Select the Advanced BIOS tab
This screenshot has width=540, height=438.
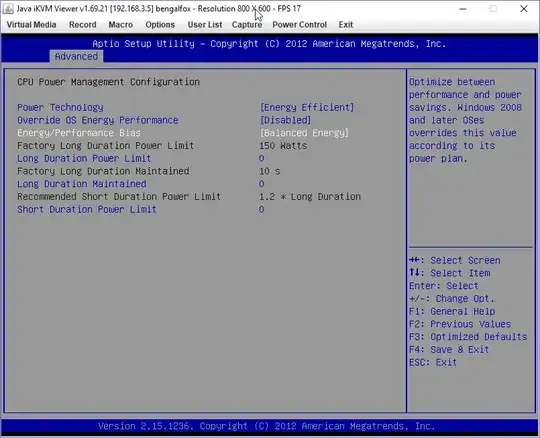(x=76, y=56)
